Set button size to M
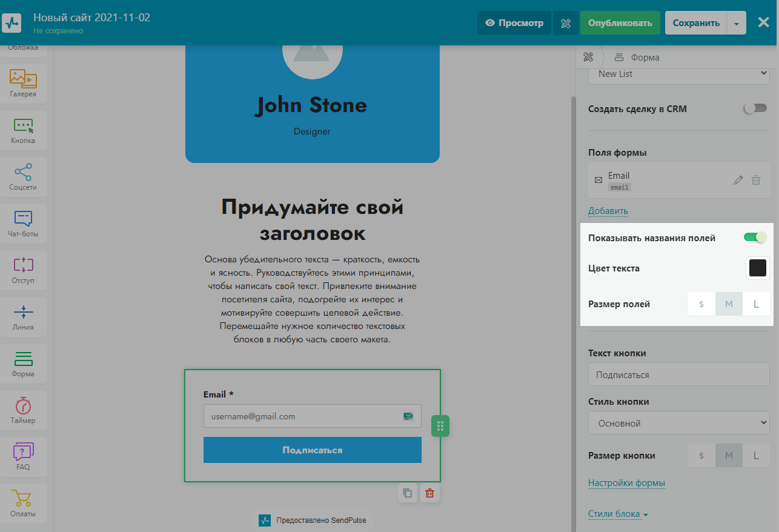The image size is (779, 532). 729,456
